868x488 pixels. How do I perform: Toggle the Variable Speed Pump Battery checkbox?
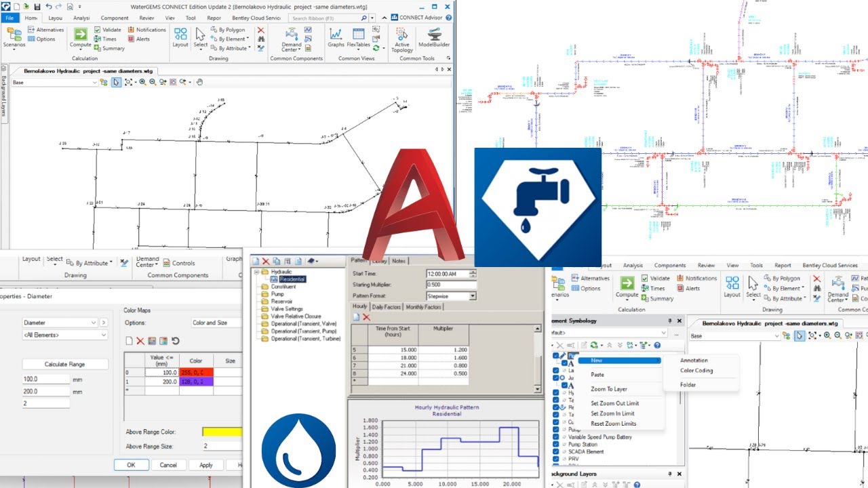pos(556,437)
